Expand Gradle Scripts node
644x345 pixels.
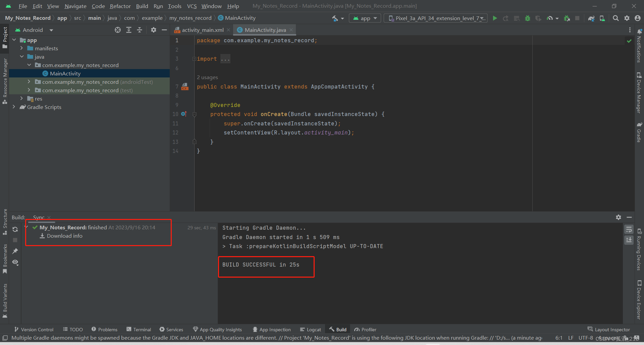click(14, 107)
